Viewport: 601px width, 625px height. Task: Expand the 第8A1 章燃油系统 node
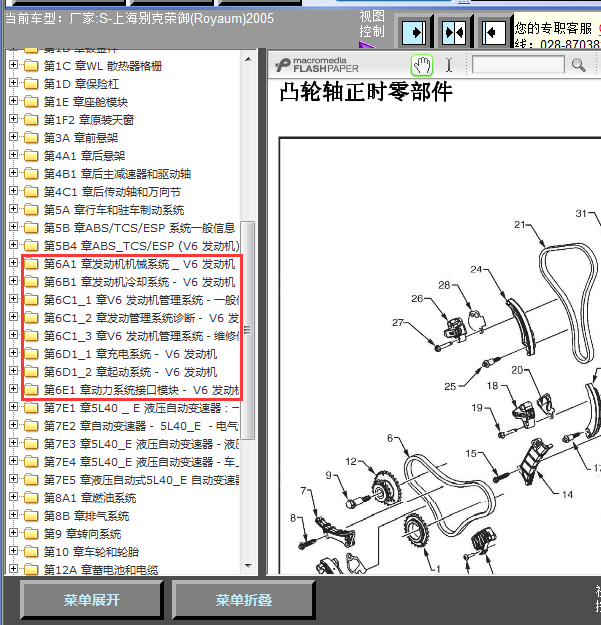coord(13,496)
